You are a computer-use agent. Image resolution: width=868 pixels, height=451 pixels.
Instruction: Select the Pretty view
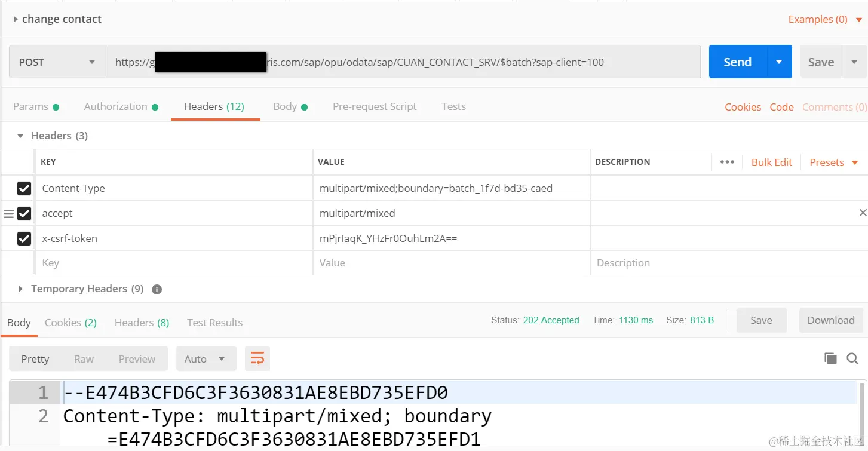pos(35,359)
